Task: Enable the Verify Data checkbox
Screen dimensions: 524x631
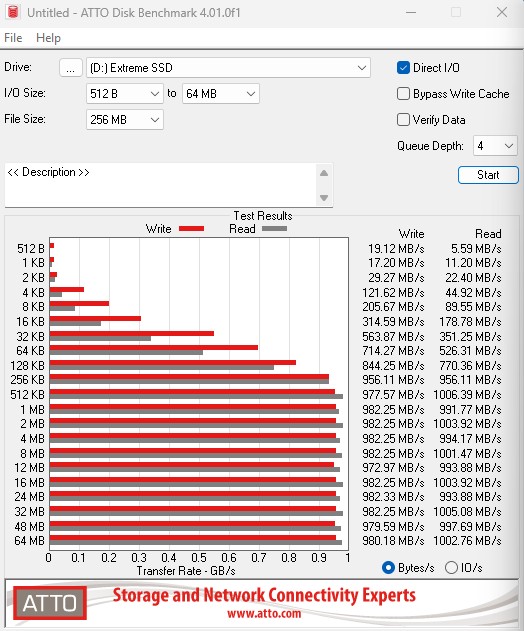Action: tap(403, 120)
